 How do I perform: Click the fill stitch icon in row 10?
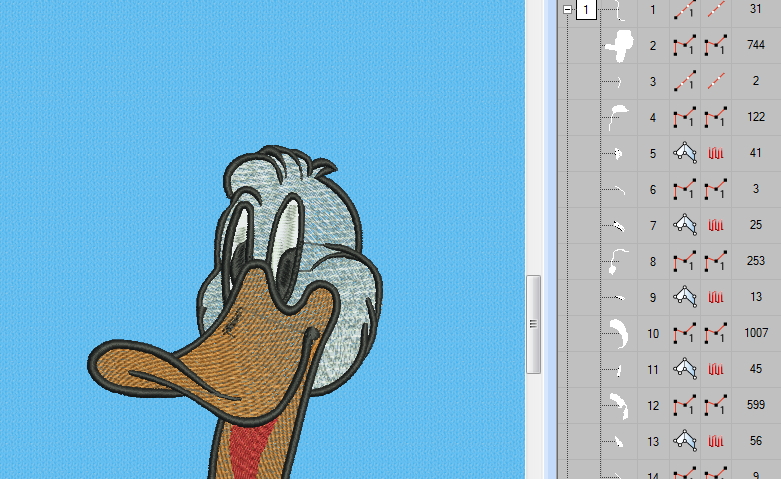coord(716,333)
